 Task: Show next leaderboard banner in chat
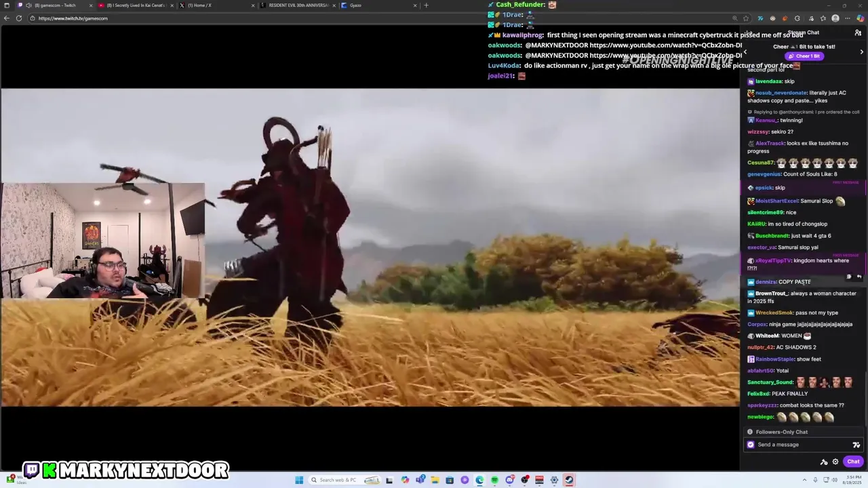pyautogui.click(x=862, y=52)
